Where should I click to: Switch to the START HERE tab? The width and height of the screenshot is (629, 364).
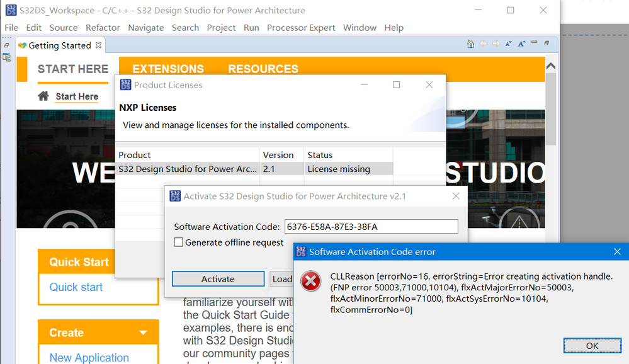tap(73, 69)
